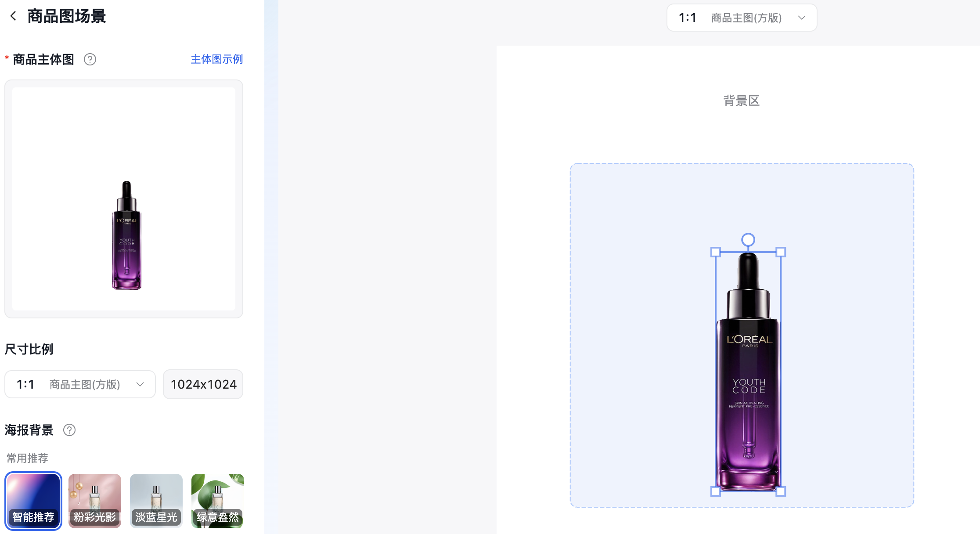Screen dimensions: 980x534
Task: Open the top canvas 1:1 ratio dropdown
Action: coord(742,18)
